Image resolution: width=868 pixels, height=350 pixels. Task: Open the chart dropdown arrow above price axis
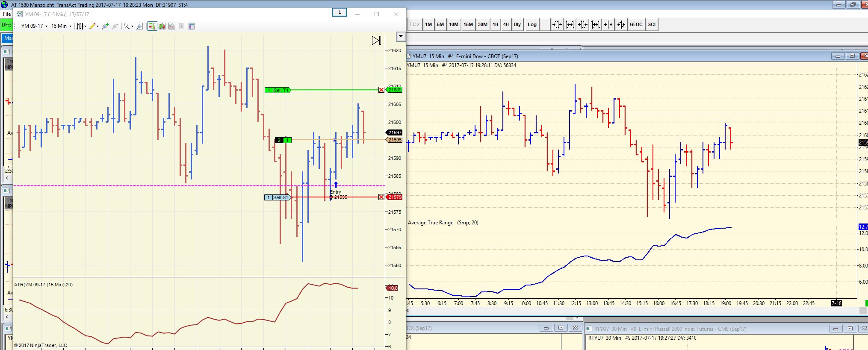[x=401, y=36]
